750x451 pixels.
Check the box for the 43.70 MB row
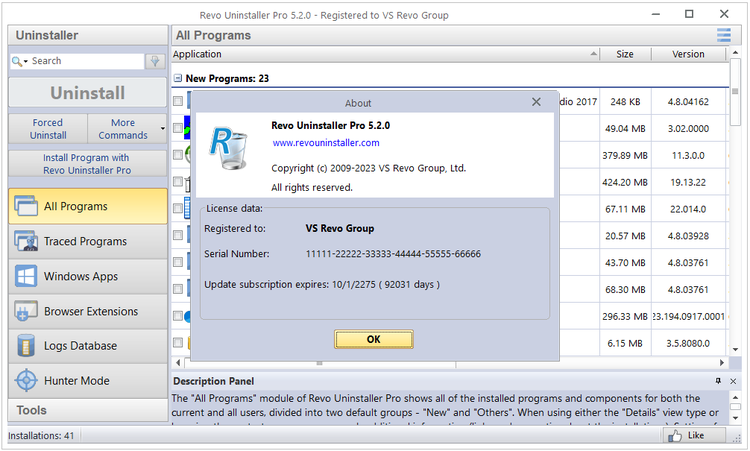tap(178, 262)
